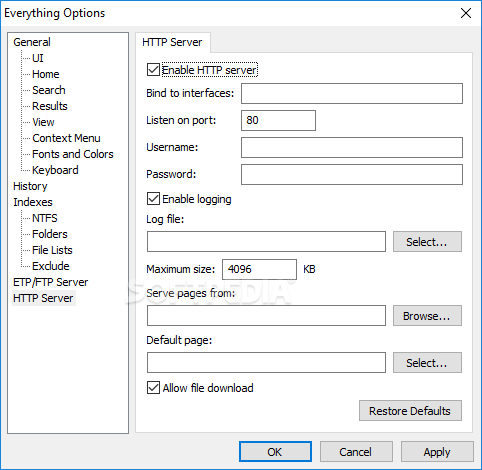
Task: Click Select button for Log file
Action: [x=427, y=242]
